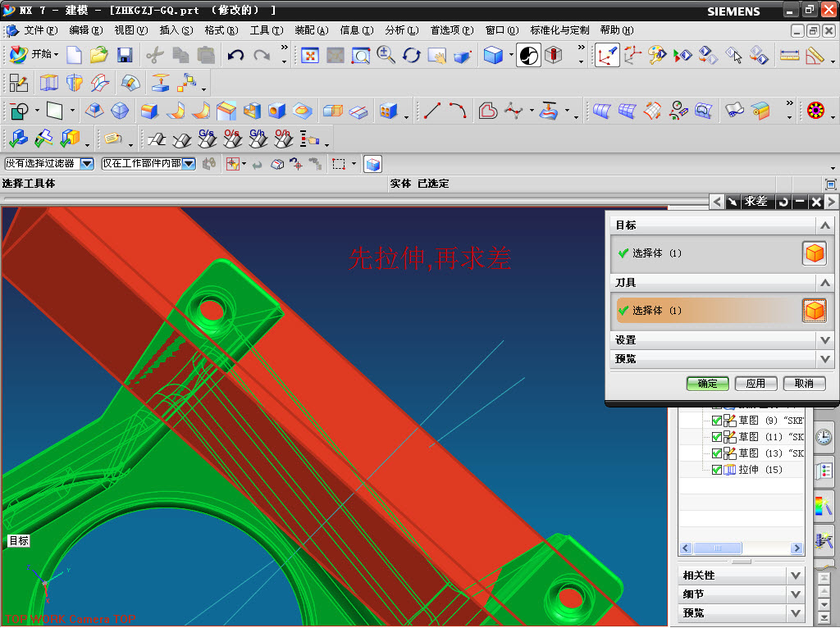Activate the Rotate view icon

[412, 55]
